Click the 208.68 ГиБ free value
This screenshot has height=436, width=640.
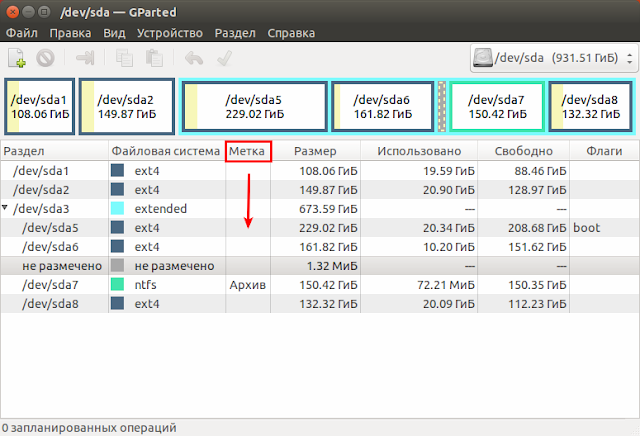coord(537,228)
